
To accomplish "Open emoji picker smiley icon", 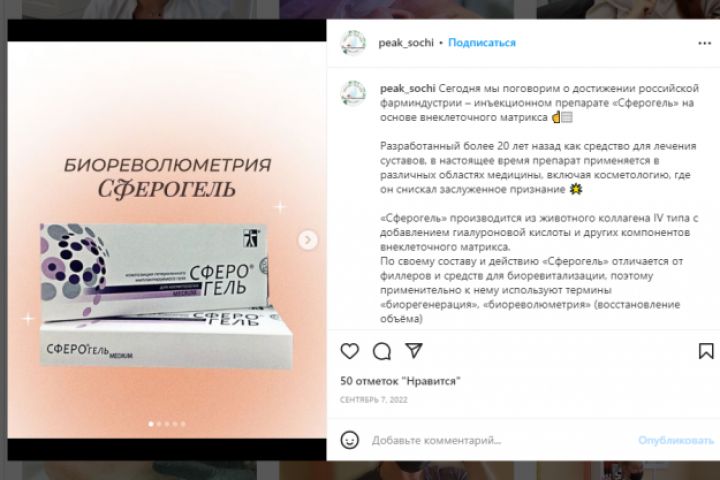I will (349, 440).
